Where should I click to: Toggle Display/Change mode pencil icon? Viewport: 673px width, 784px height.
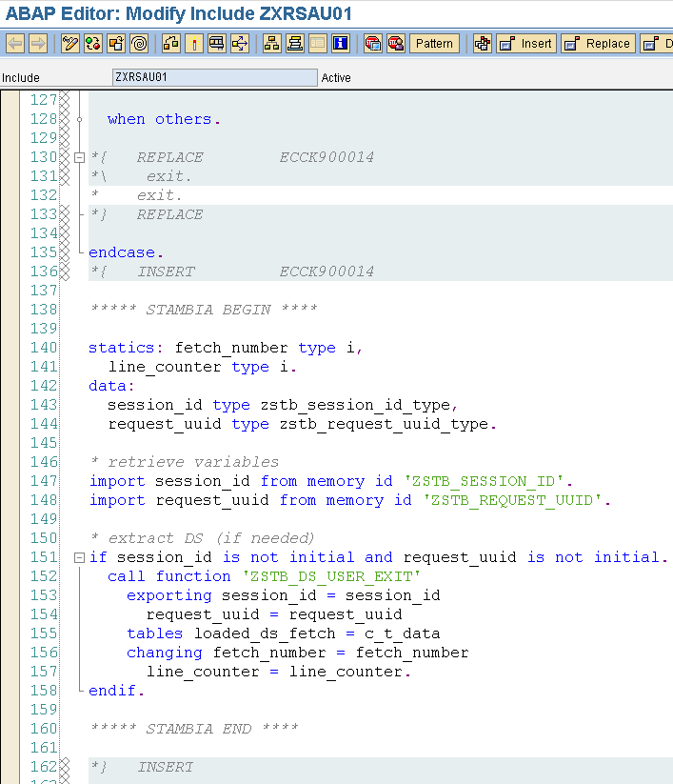coord(70,44)
